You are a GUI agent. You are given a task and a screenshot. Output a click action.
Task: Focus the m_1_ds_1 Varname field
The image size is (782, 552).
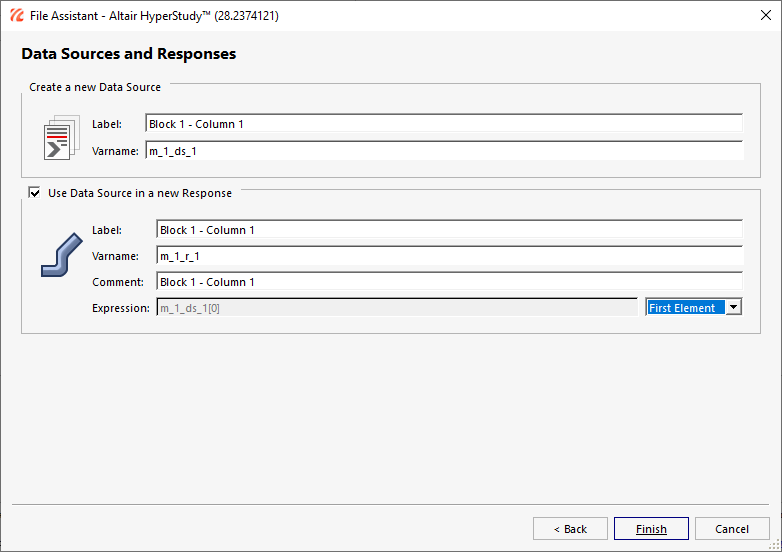click(x=444, y=151)
